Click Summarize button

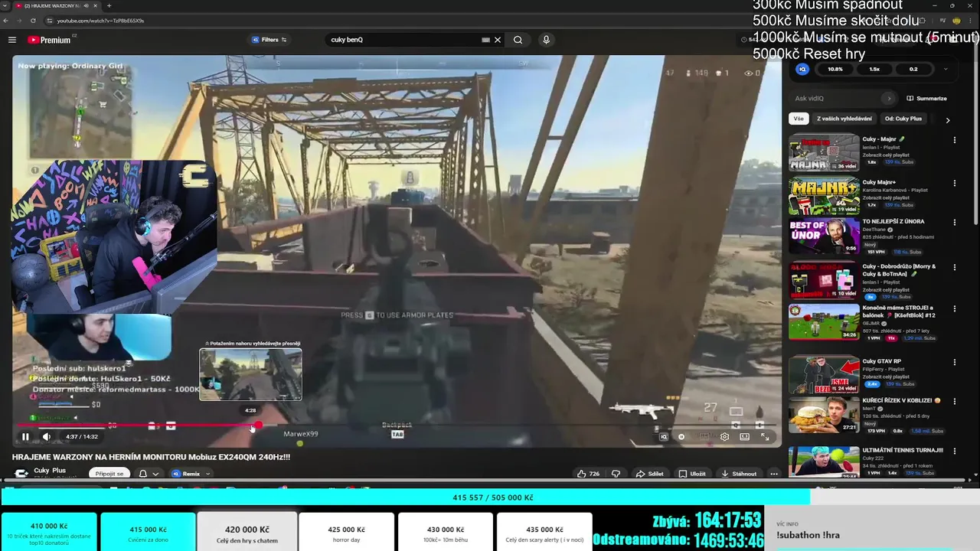tap(926, 98)
